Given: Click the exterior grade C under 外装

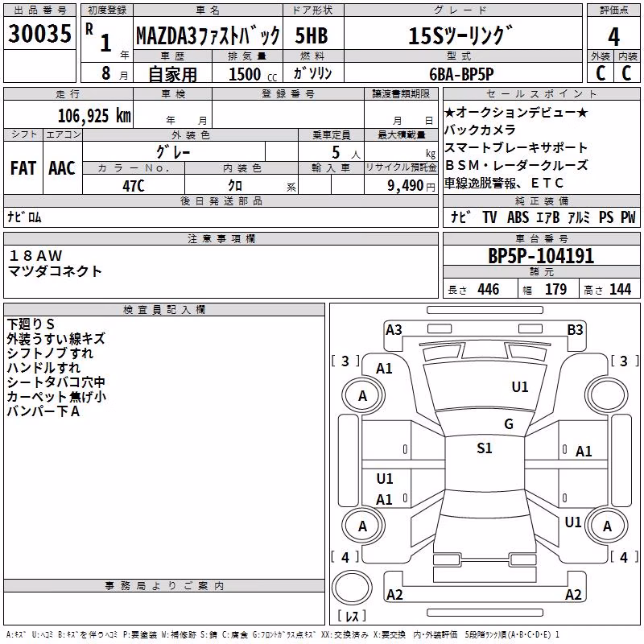Looking at the screenshot, I should coord(601,73).
